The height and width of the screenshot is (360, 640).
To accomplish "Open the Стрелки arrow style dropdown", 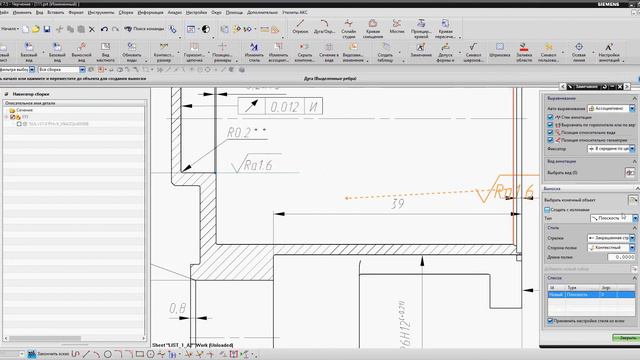I will pyautogui.click(x=611, y=238).
